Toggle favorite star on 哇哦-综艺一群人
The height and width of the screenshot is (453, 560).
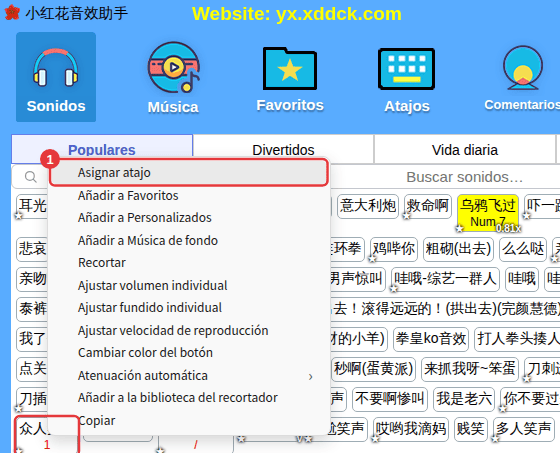(394, 289)
